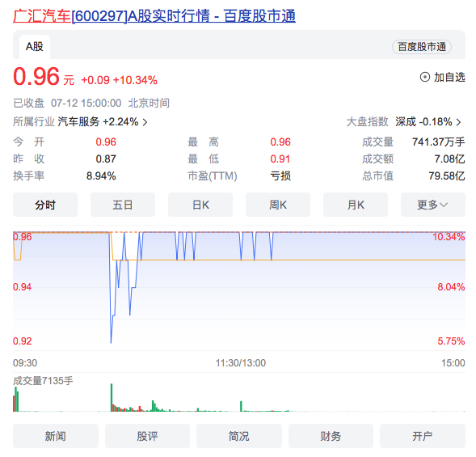Click the 加自选 label
The image size is (476, 457).
click(449, 77)
